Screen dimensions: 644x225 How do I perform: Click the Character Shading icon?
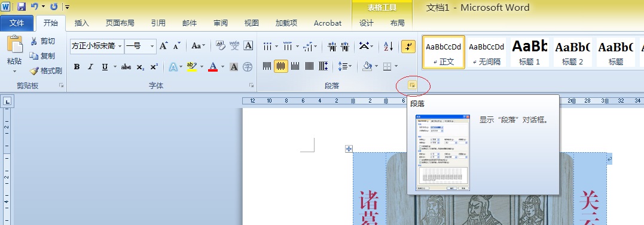coord(234,67)
